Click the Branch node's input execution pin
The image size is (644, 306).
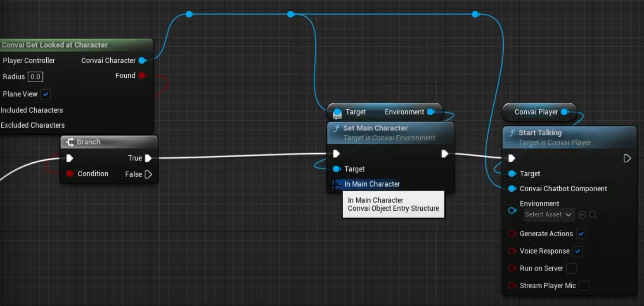click(x=70, y=158)
